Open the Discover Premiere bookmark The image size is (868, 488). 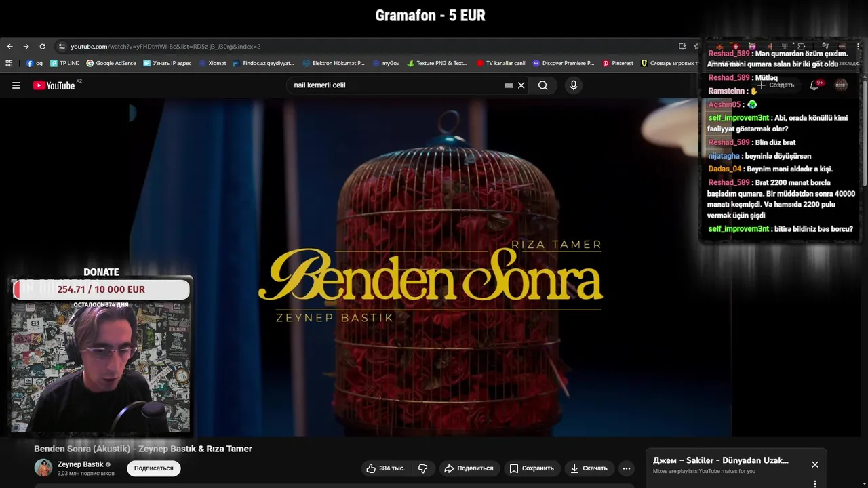(564, 63)
